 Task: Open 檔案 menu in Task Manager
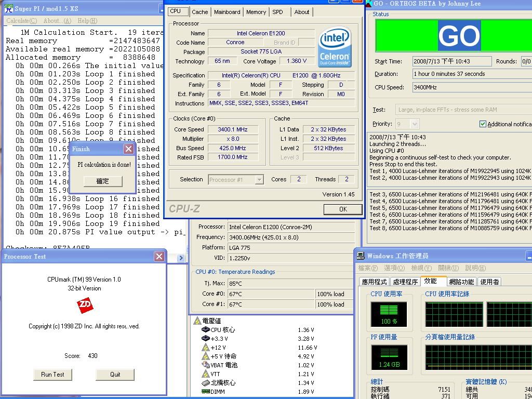(368, 268)
